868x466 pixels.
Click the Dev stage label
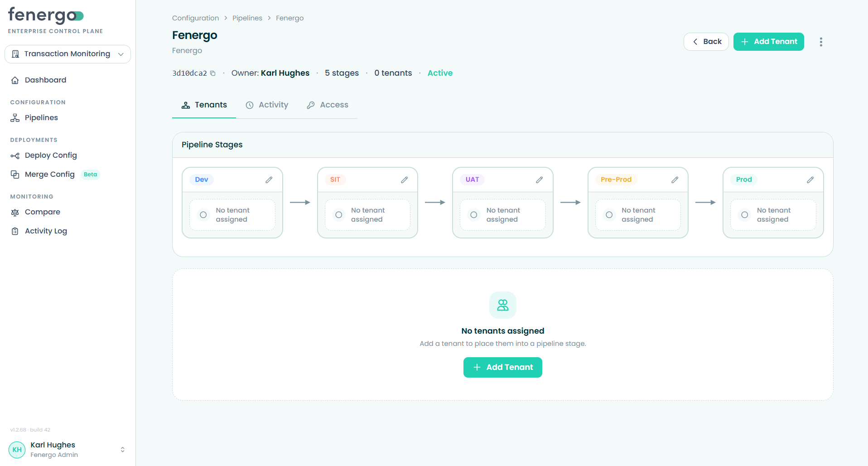(202, 180)
